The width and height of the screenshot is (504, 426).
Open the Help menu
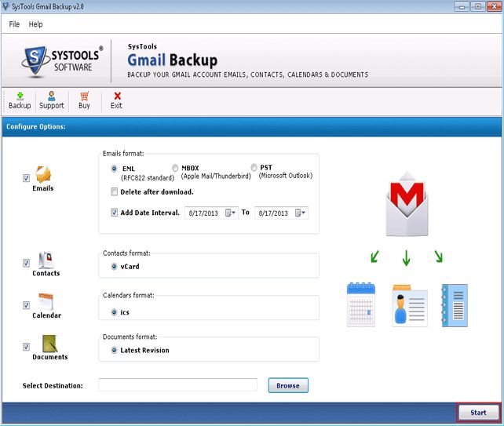pyautogui.click(x=35, y=24)
